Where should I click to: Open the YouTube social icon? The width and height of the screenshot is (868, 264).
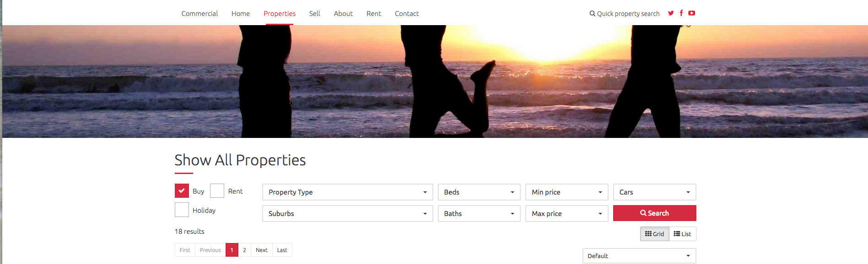click(692, 13)
